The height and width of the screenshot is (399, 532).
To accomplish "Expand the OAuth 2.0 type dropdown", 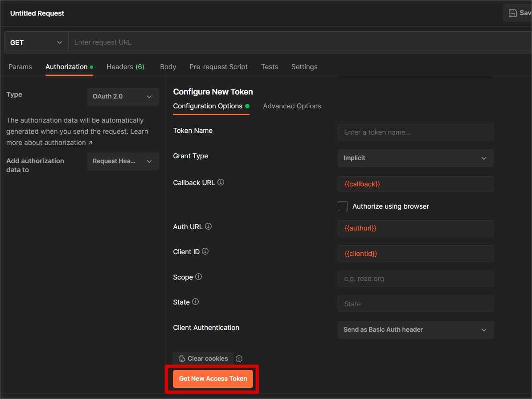I will click(x=123, y=96).
